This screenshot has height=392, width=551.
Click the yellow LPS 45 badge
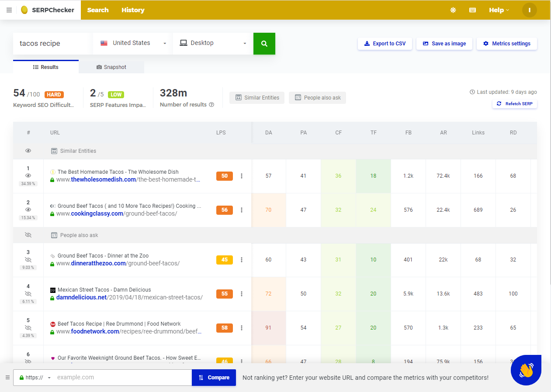tap(225, 260)
